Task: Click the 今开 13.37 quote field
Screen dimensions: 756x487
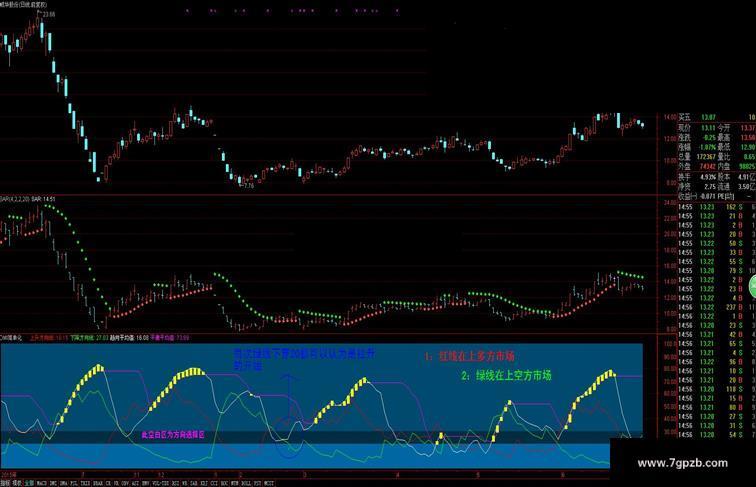Action: tap(737, 128)
